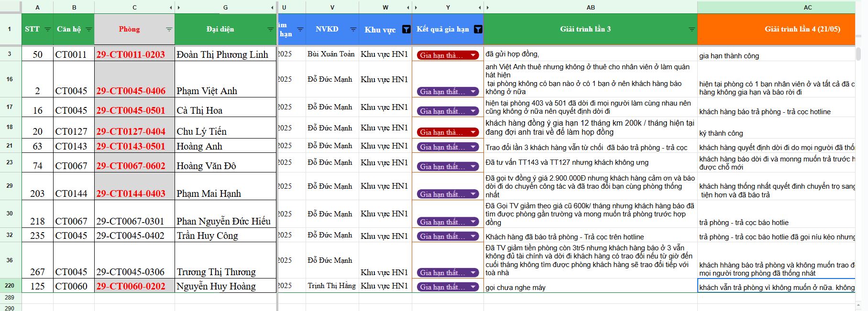Screen dimensions: 868x311
Task: Open the NVKD column filter icon
Action: (x=353, y=30)
